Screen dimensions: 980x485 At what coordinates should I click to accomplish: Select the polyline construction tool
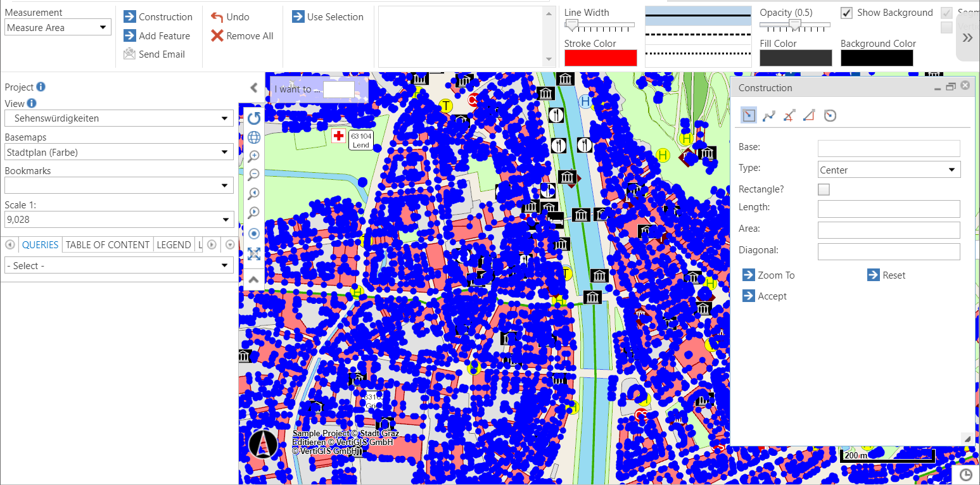769,115
